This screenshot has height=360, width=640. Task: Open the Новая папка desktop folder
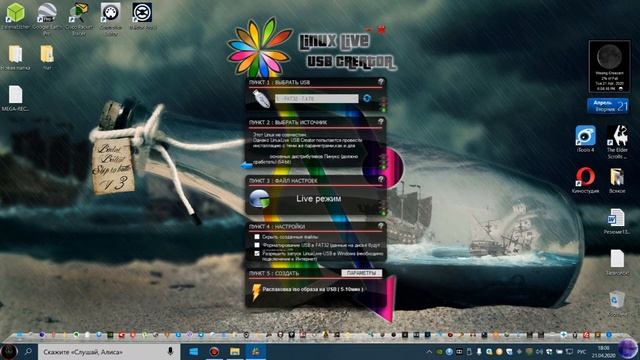[x=16, y=58]
